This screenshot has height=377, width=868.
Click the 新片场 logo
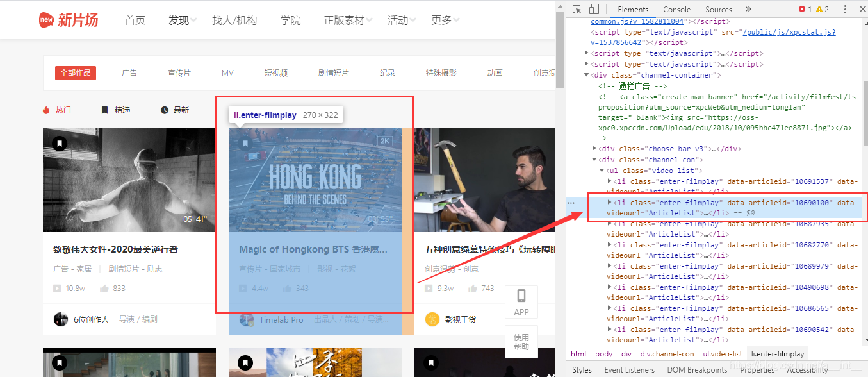pyautogui.click(x=69, y=20)
